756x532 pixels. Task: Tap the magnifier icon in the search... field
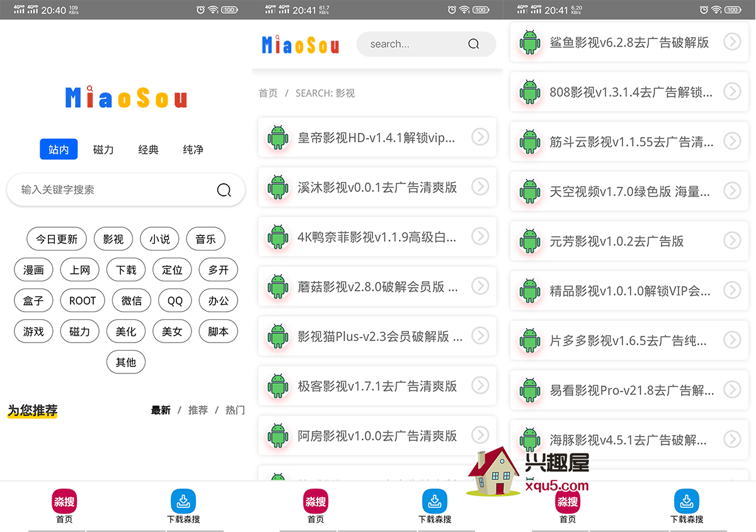[474, 44]
